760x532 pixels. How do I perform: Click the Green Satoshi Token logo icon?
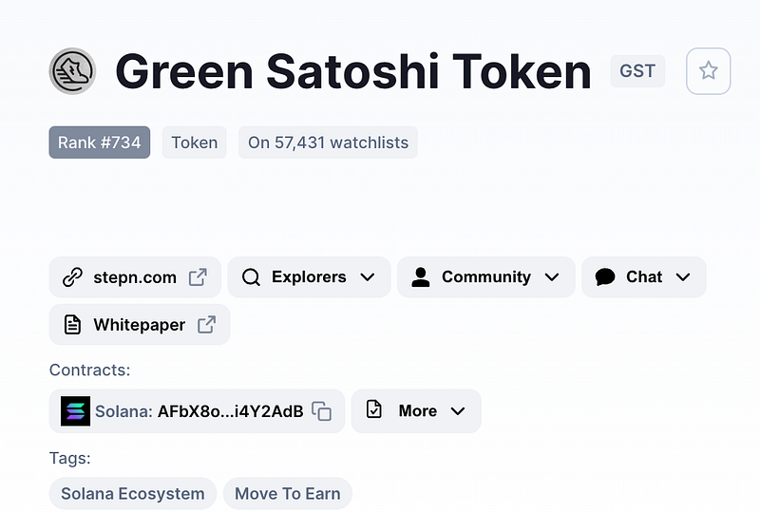pos(72,71)
